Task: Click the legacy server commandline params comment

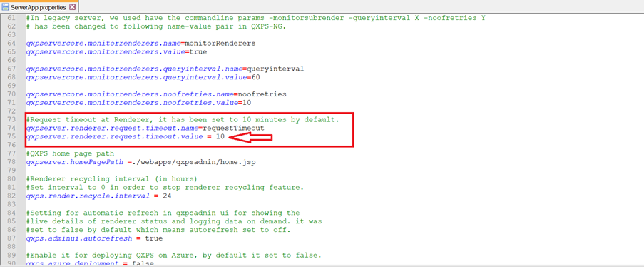Action: [256, 18]
